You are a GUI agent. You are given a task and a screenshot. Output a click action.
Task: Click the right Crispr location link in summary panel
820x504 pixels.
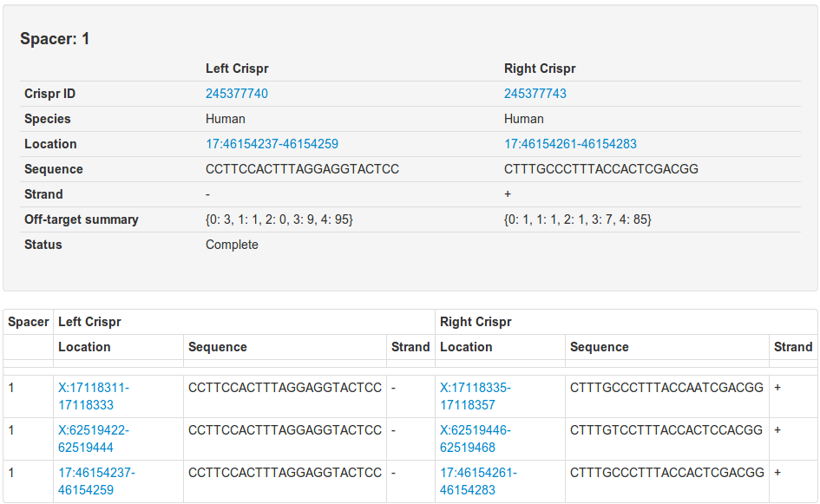click(x=570, y=144)
